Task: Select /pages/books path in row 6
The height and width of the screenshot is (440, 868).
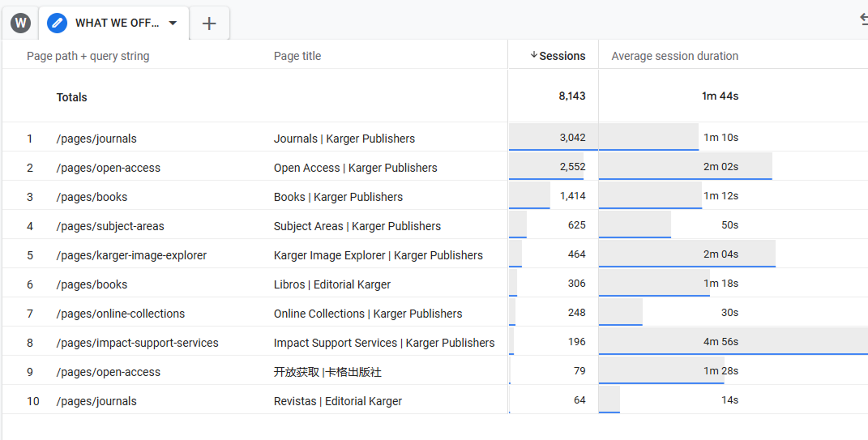Action: 92,284
